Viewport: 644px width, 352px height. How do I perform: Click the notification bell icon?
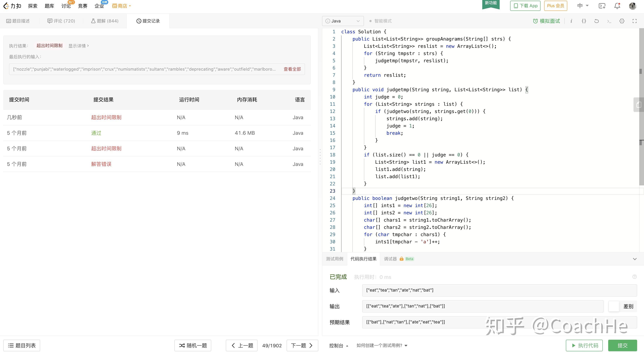pos(617,6)
